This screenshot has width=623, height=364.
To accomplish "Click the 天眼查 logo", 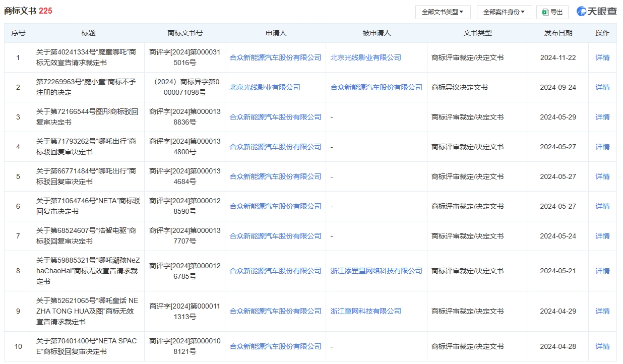I will (x=597, y=12).
